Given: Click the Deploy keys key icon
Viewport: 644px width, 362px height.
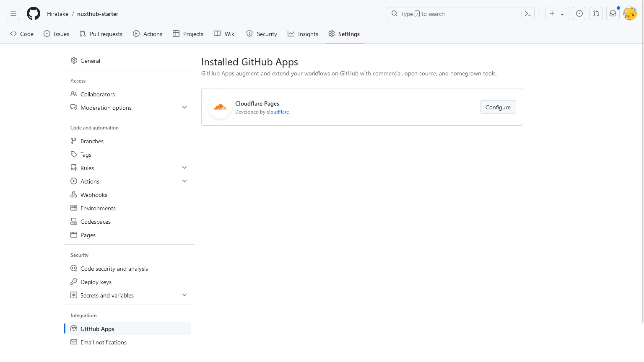Looking at the screenshot, I should 74,282.
